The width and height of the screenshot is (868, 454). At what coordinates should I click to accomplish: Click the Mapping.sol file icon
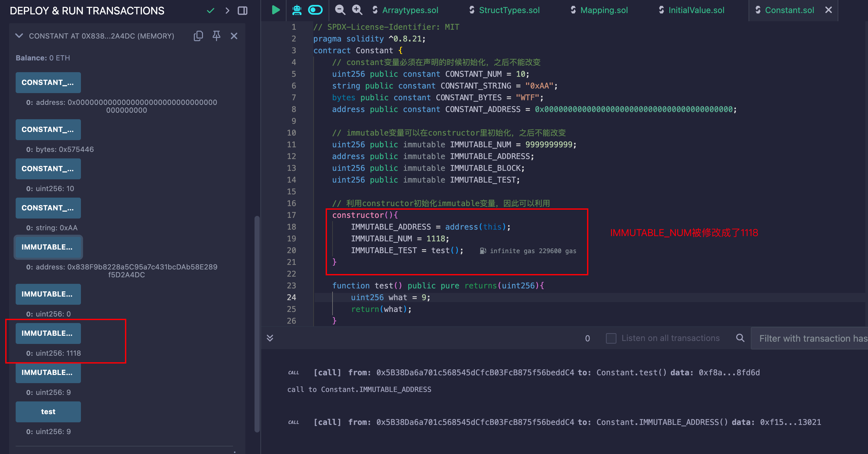(x=573, y=10)
